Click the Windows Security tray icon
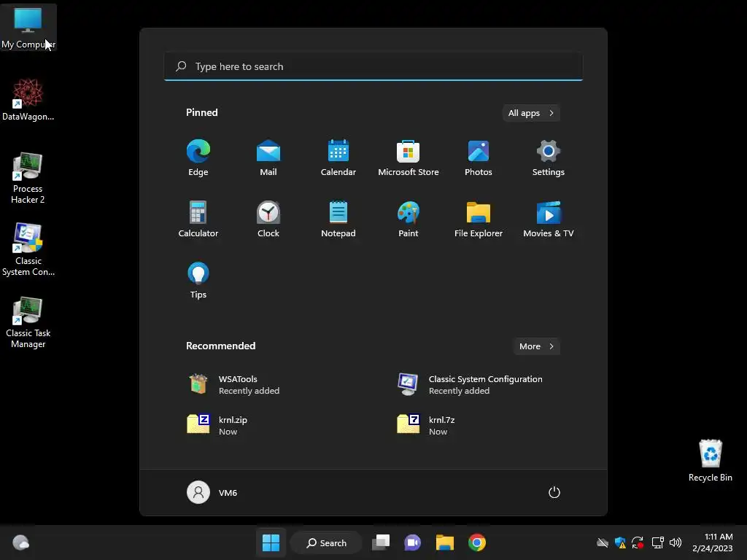This screenshot has height=560, width=747. (x=620, y=542)
